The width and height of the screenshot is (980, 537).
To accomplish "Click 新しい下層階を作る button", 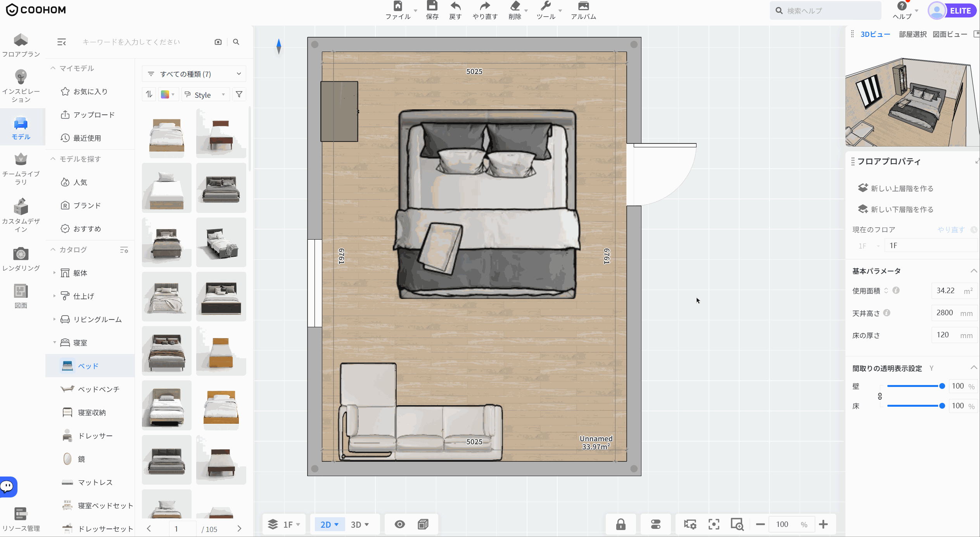I will (x=895, y=209).
